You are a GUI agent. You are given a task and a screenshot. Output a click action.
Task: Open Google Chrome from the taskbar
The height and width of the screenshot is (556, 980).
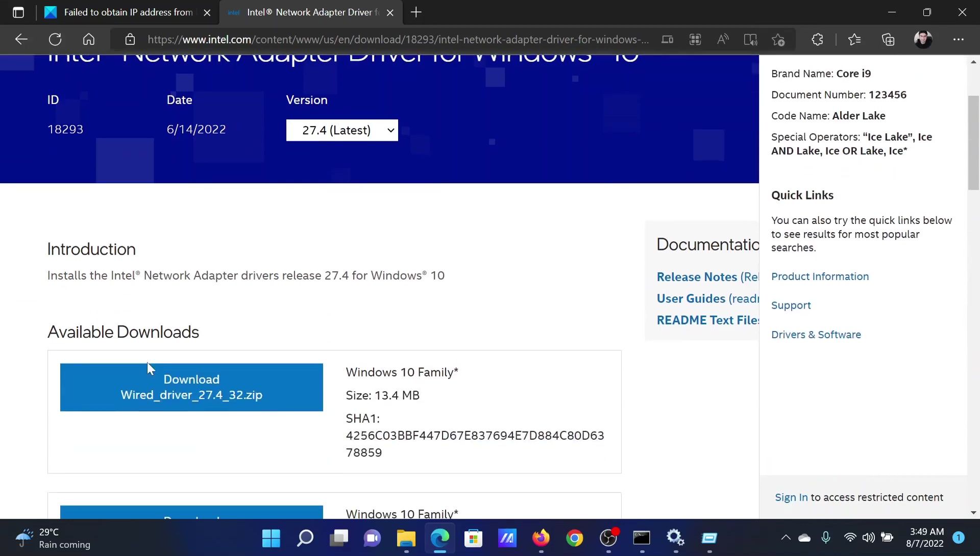click(575, 538)
